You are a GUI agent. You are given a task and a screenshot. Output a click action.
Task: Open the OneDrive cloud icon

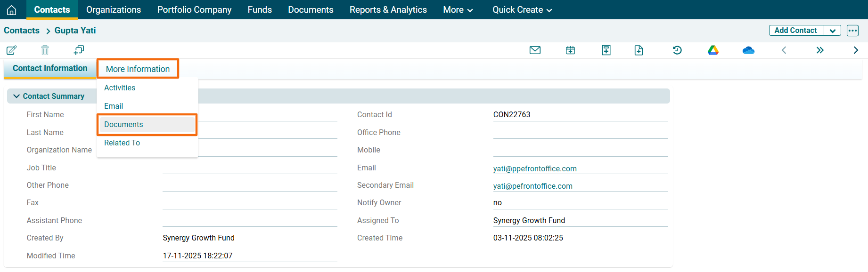[748, 50]
